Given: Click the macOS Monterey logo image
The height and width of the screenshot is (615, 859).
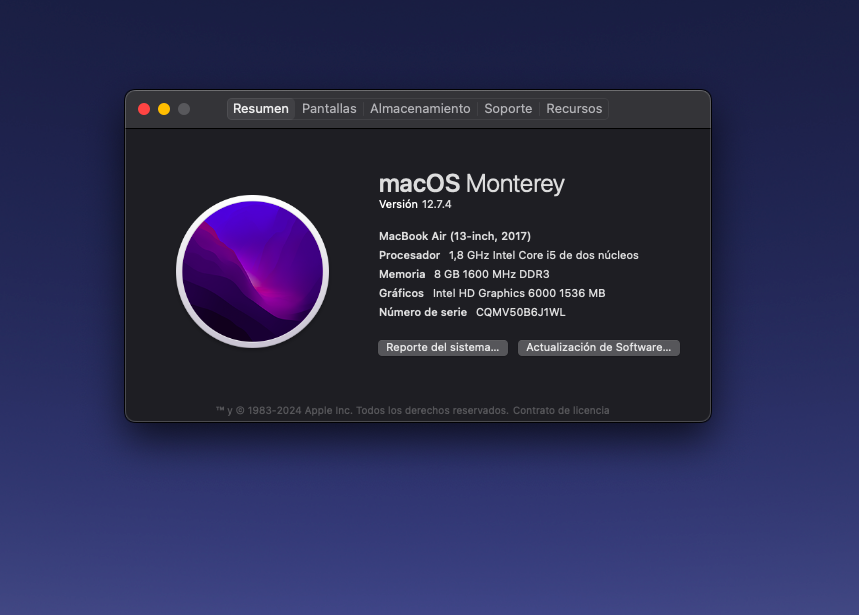Looking at the screenshot, I should (252, 271).
